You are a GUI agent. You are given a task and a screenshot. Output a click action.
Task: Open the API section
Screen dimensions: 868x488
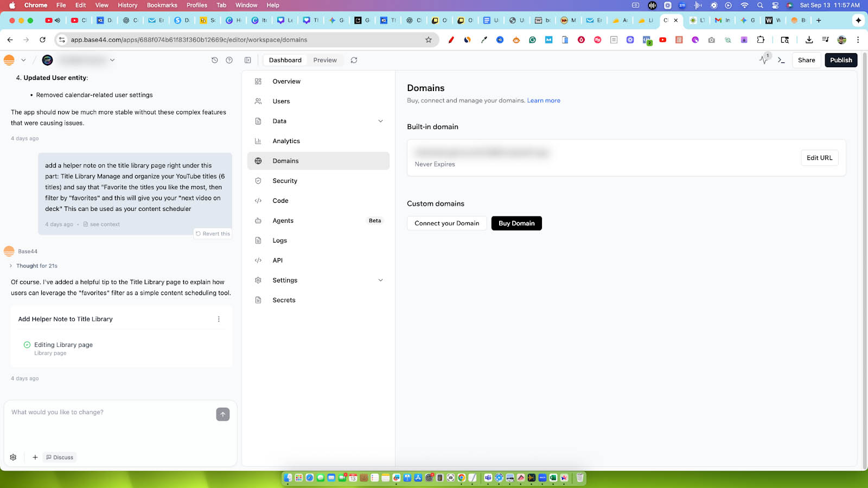(x=277, y=260)
